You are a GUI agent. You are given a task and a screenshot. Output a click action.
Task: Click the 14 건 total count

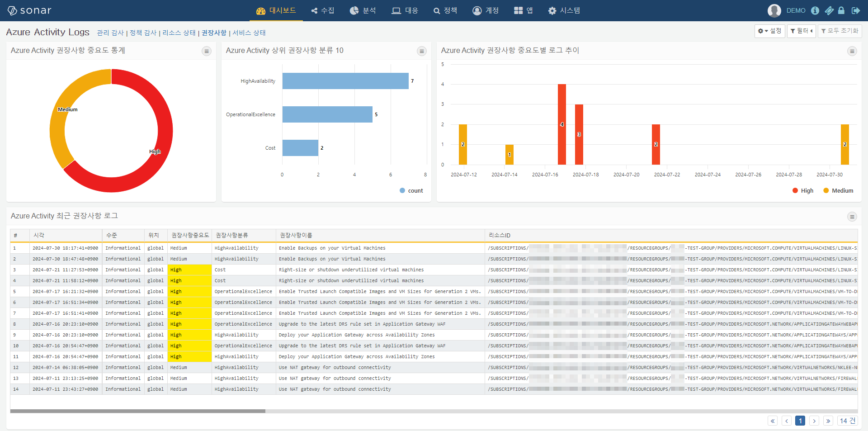coord(848,421)
